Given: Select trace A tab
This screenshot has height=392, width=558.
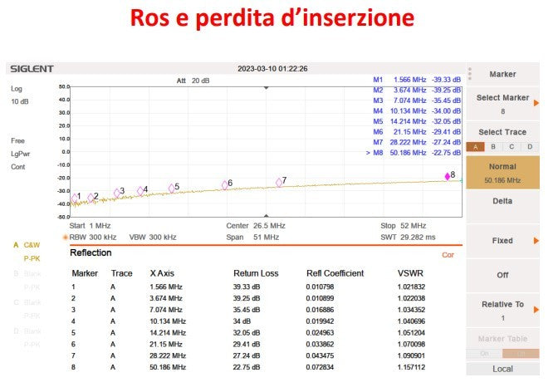Looking at the screenshot, I should 474,147.
